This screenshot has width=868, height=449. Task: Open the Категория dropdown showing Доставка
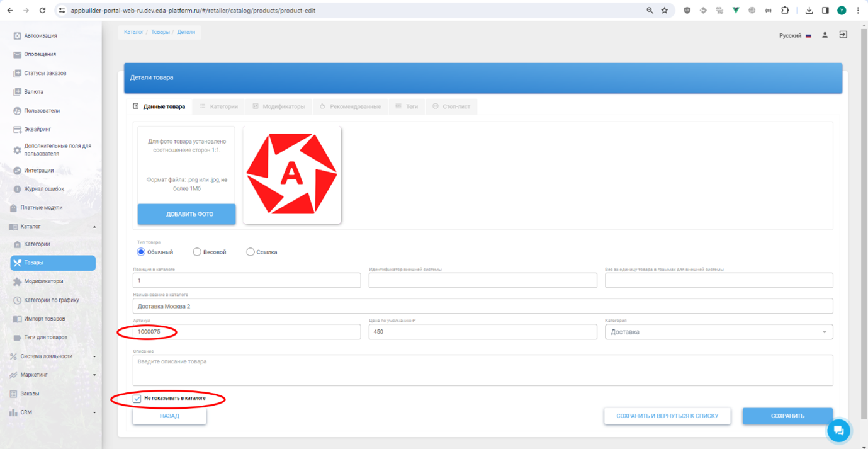point(719,332)
